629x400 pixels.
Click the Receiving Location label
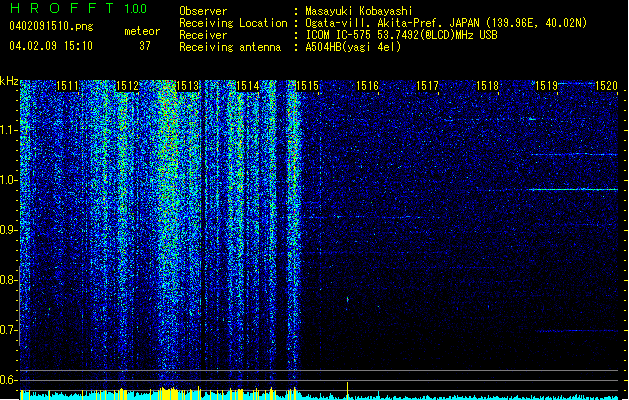pos(233,23)
